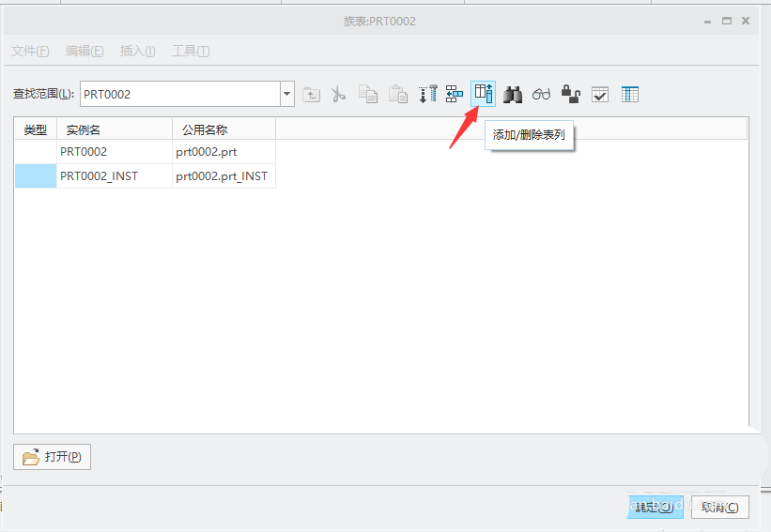This screenshot has height=532, width=771.
Task: Open the 工具(T) menu
Action: point(191,51)
